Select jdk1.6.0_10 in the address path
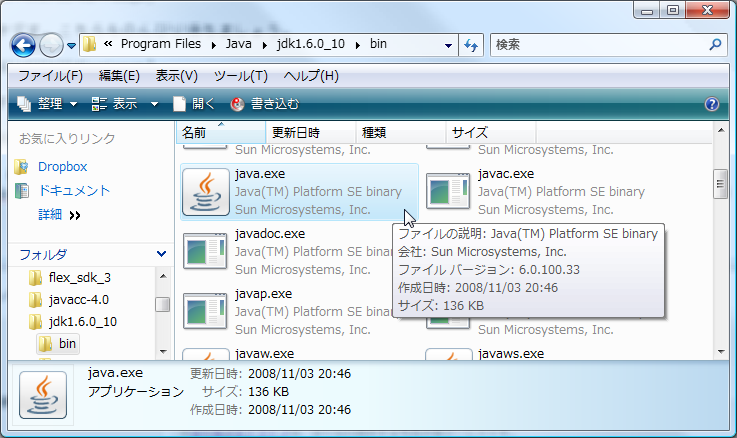Viewport: 737px width, 438px height. pos(311,44)
